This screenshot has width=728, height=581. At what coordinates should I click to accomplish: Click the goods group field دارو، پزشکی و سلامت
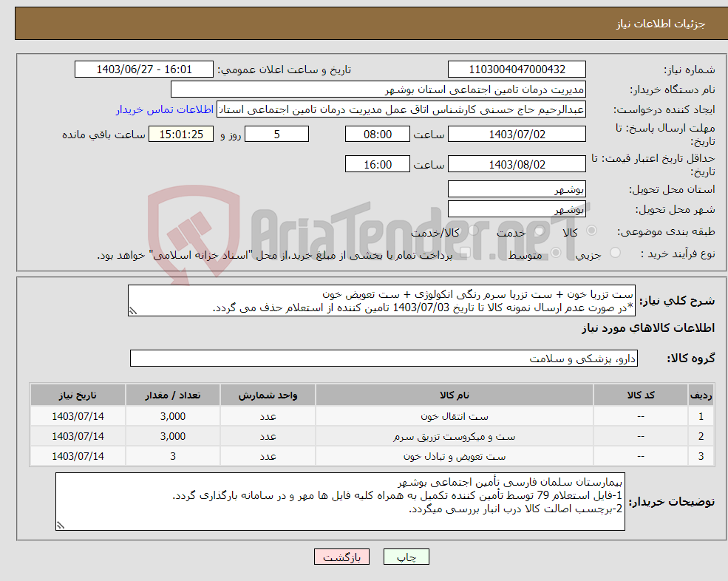coord(384,358)
